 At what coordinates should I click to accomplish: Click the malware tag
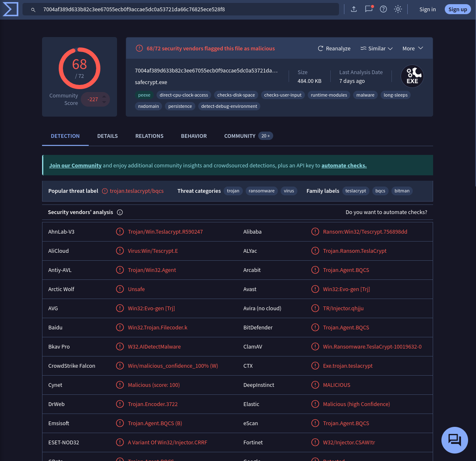tap(365, 95)
